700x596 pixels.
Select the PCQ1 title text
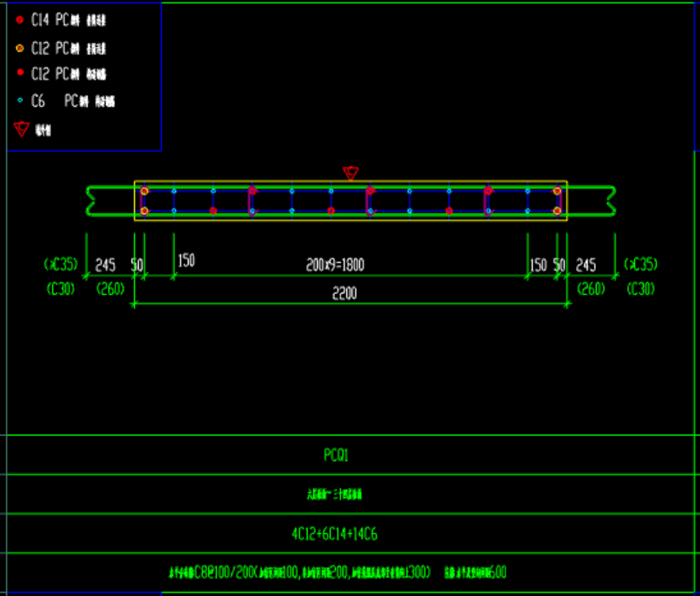pos(336,455)
